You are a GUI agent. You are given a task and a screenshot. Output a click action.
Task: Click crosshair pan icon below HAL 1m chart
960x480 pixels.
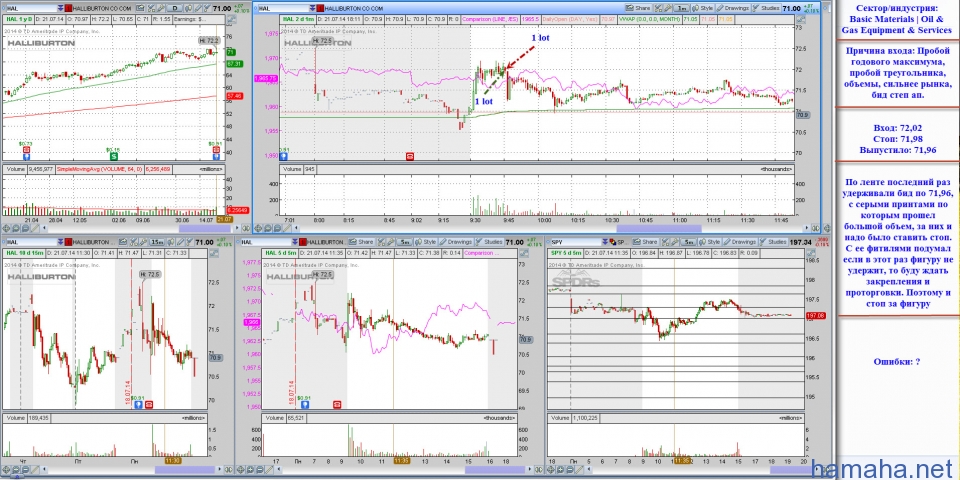[x=258, y=228]
